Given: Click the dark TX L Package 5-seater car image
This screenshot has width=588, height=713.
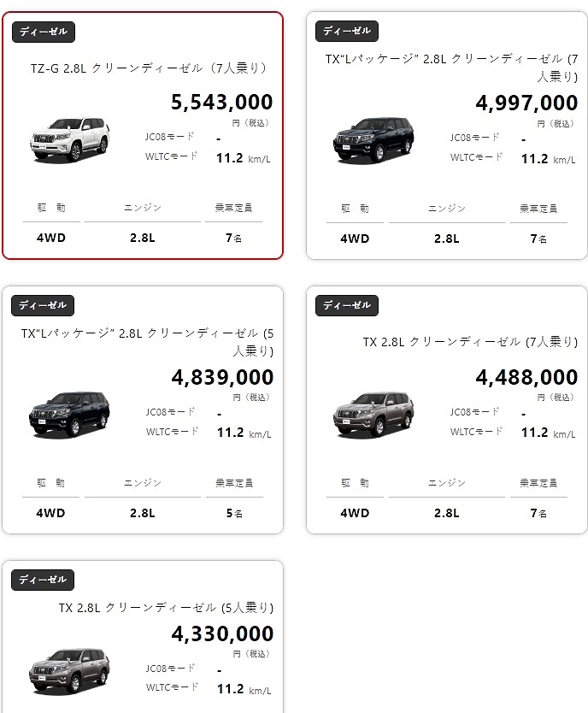Looking at the screenshot, I should pos(69,415).
